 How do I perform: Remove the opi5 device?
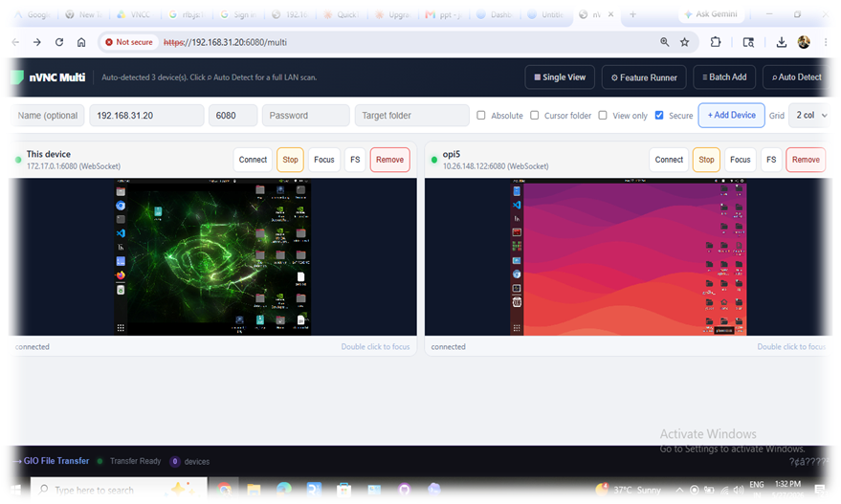click(806, 160)
